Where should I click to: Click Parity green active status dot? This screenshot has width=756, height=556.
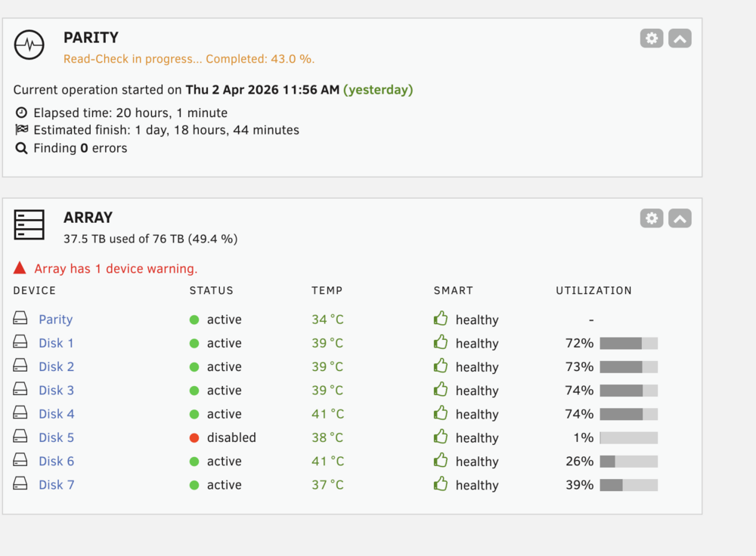click(x=194, y=320)
